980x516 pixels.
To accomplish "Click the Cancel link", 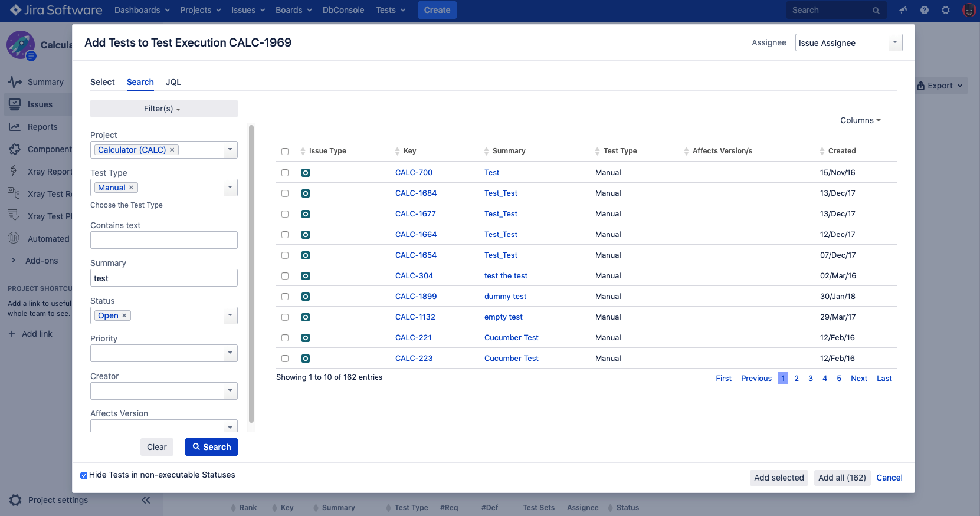I will pyautogui.click(x=889, y=478).
